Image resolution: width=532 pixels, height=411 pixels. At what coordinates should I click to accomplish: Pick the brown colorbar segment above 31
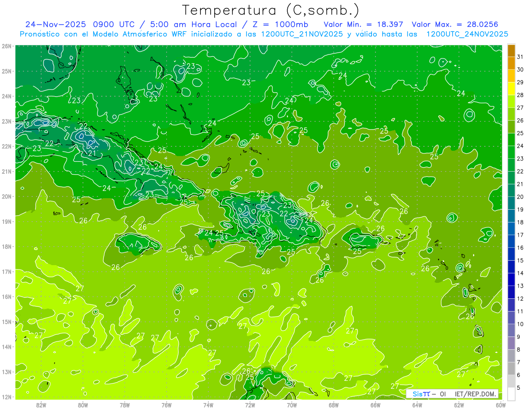(x=511, y=51)
